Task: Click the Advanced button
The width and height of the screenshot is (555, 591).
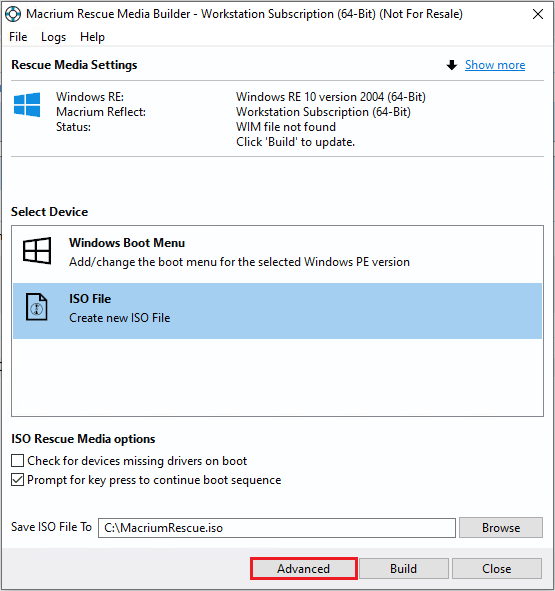Action: click(x=304, y=568)
